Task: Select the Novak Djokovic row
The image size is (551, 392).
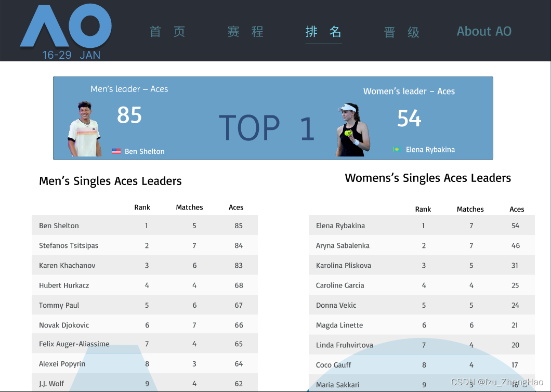Action: (145, 325)
